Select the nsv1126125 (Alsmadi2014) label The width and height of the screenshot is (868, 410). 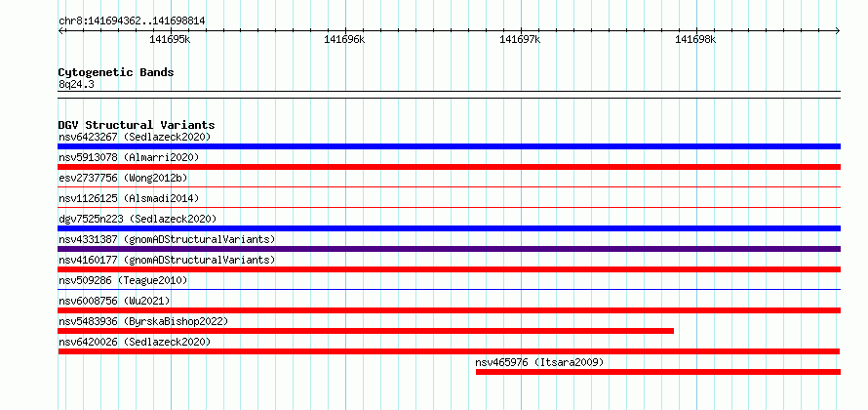[x=129, y=198]
